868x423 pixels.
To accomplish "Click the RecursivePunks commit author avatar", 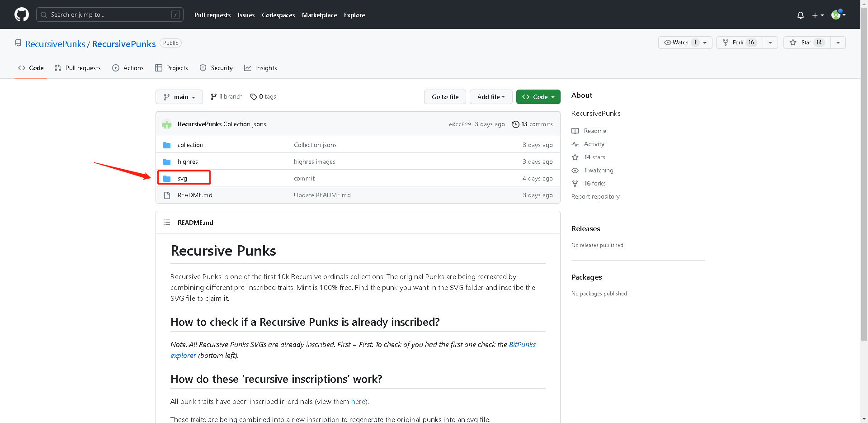I will point(167,124).
